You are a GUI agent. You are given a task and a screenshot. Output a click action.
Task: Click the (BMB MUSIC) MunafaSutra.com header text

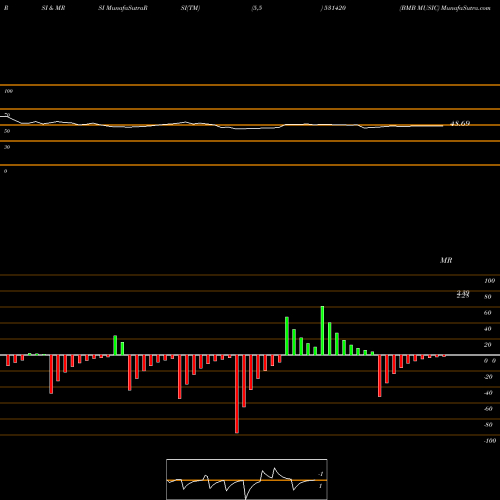pyautogui.click(x=445, y=8)
